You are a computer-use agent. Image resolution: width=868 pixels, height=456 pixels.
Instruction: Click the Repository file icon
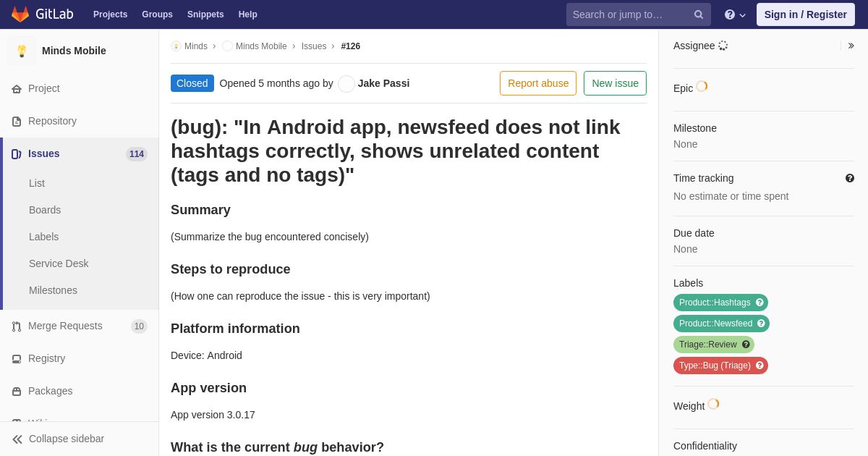pos(17,122)
